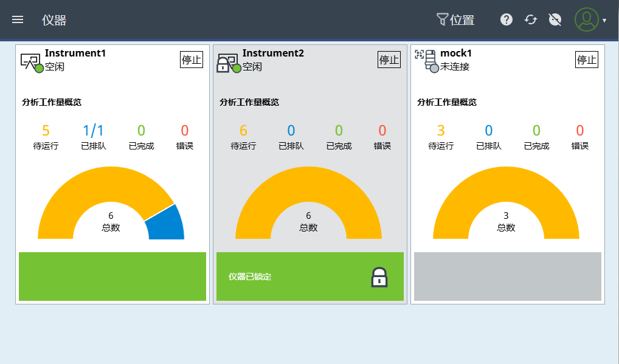The image size is (619, 364).
Task: Click Instrument2 错误 count
Action: (x=382, y=130)
